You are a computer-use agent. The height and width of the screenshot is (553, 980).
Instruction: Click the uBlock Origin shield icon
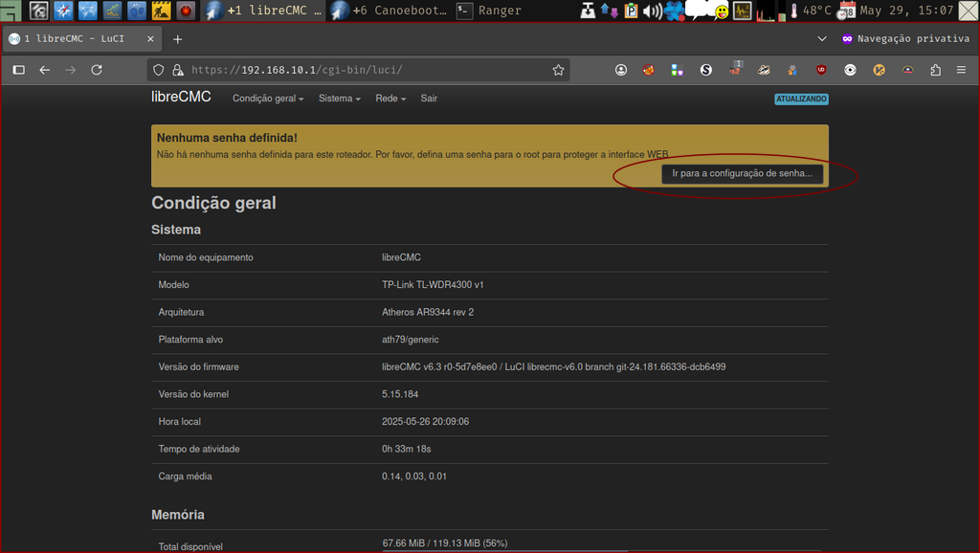tap(820, 70)
